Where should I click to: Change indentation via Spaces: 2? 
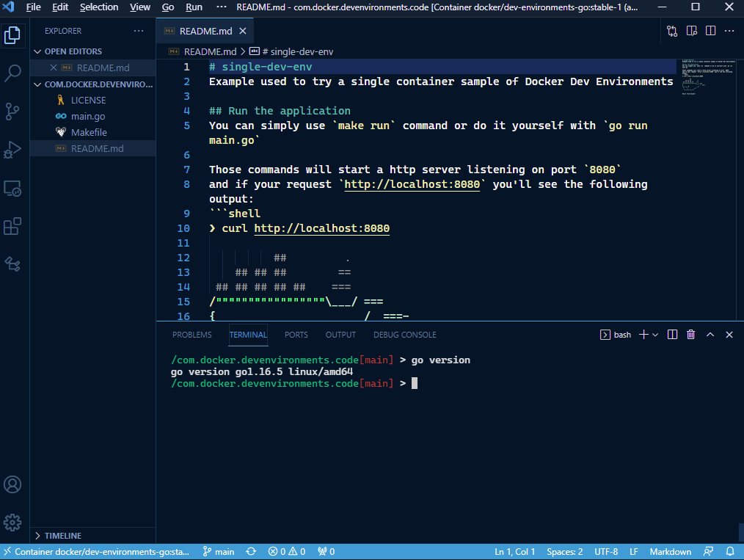[565, 551]
